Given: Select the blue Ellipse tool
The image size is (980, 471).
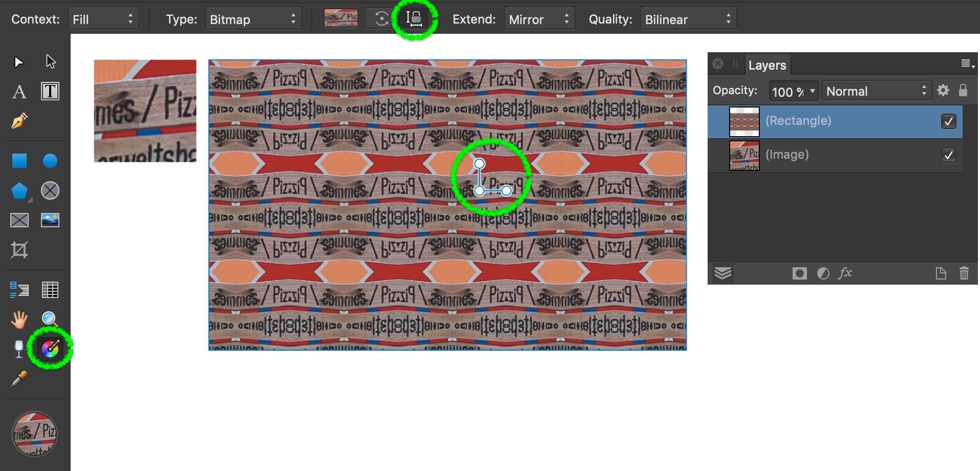Looking at the screenshot, I should tap(50, 161).
